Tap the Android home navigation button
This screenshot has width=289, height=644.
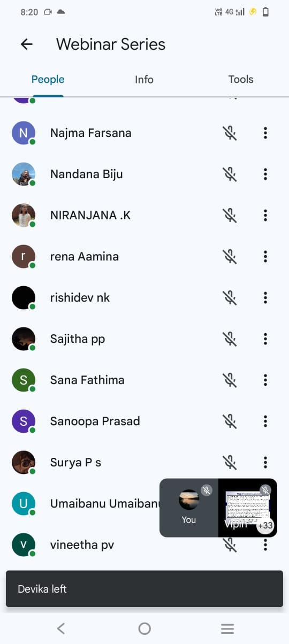(x=144, y=628)
